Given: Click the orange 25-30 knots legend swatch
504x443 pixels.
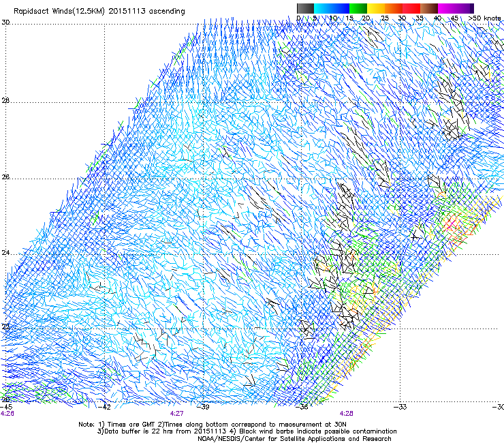Looking at the screenshot, I should tap(394, 8).
